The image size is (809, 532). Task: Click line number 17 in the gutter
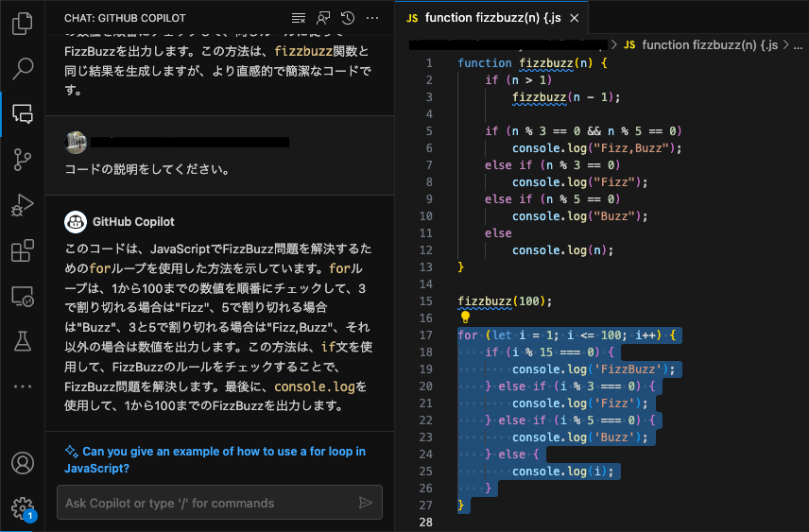(x=425, y=335)
